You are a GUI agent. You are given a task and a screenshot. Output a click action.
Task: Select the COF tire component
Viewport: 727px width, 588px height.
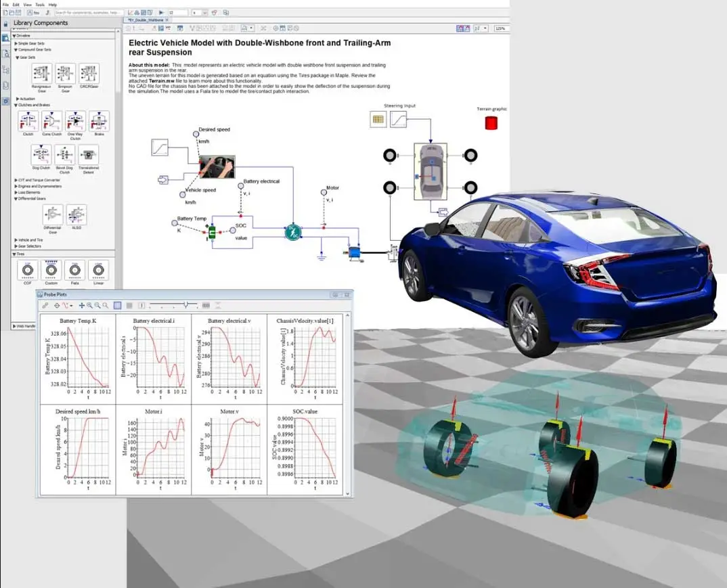point(27,270)
